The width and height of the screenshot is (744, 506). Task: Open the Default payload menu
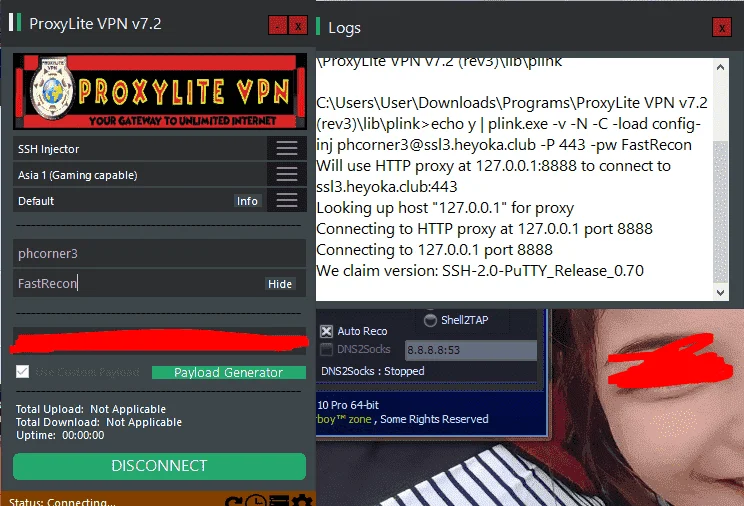[x=287, y=200]
